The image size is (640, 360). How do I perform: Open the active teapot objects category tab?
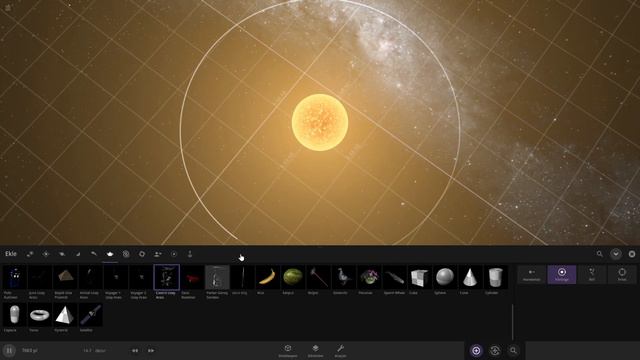click(x=110, y=254)
